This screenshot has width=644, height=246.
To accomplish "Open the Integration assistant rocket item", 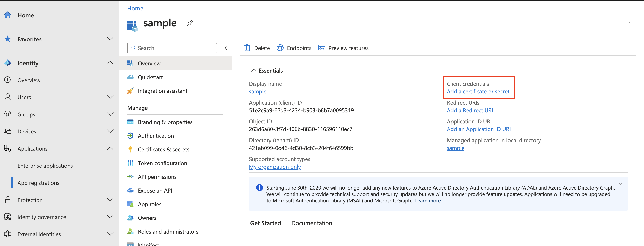I will (162, 91).
